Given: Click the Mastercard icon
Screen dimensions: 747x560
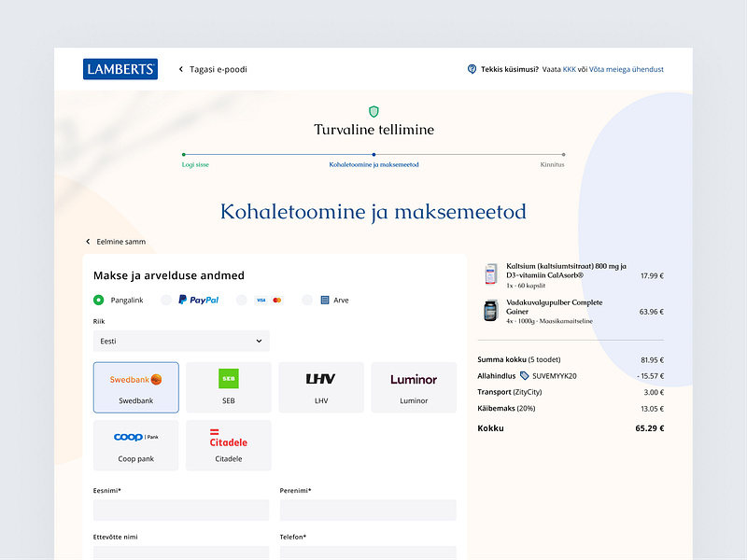Looking at the screenshot, I should 276,300.
